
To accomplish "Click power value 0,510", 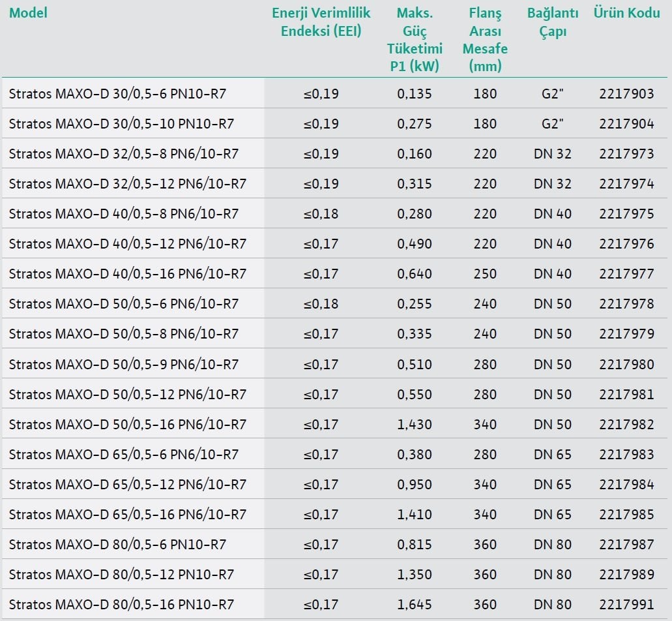I will [x=415, y=364].
